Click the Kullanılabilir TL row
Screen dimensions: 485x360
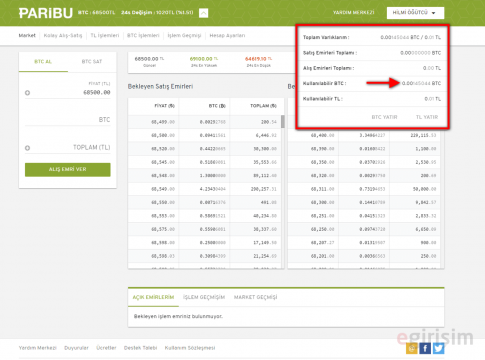tap(372, 99)
